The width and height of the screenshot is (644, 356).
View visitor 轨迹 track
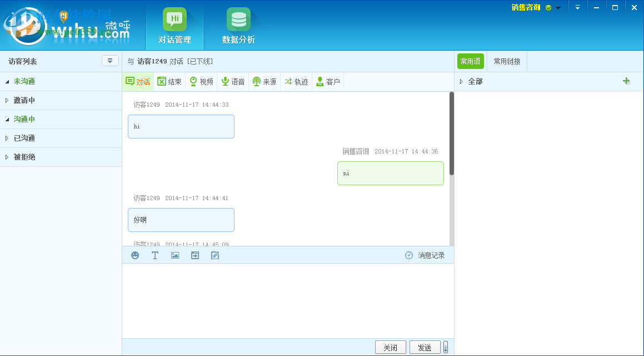pos(296,81)
